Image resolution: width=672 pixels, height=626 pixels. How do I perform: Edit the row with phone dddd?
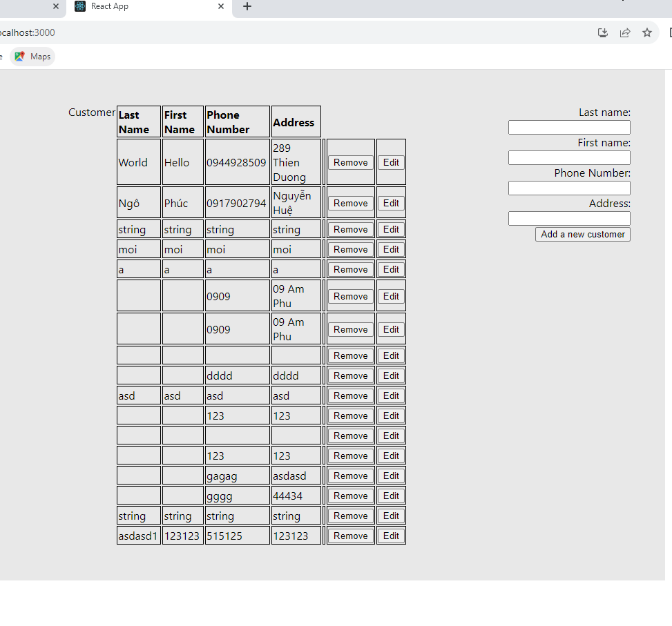click(391, 376)
